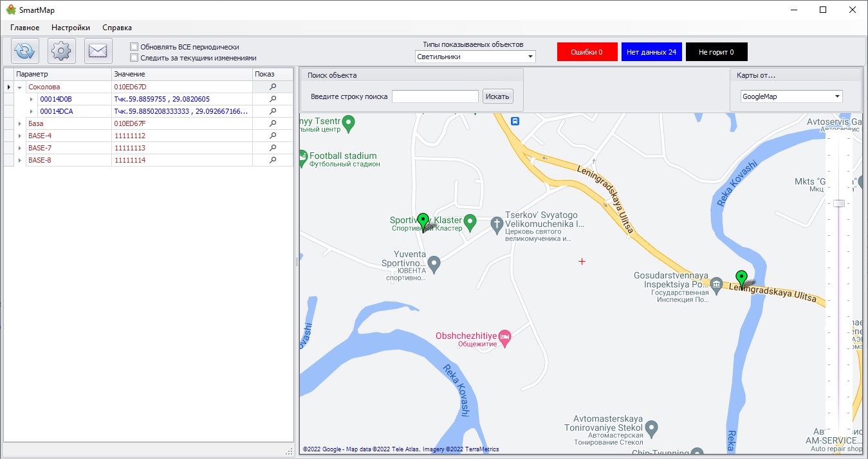The image size is (868, 459).
Task: Click value 010ED67F in База row
Action: pyautogui.click(x=130, y=123)
